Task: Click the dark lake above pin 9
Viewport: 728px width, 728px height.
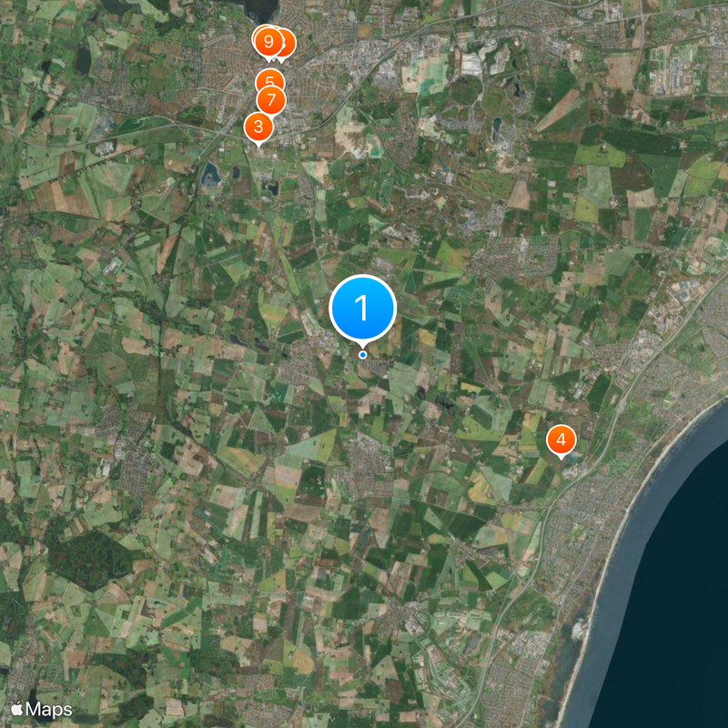Action: tap(260, 9)
